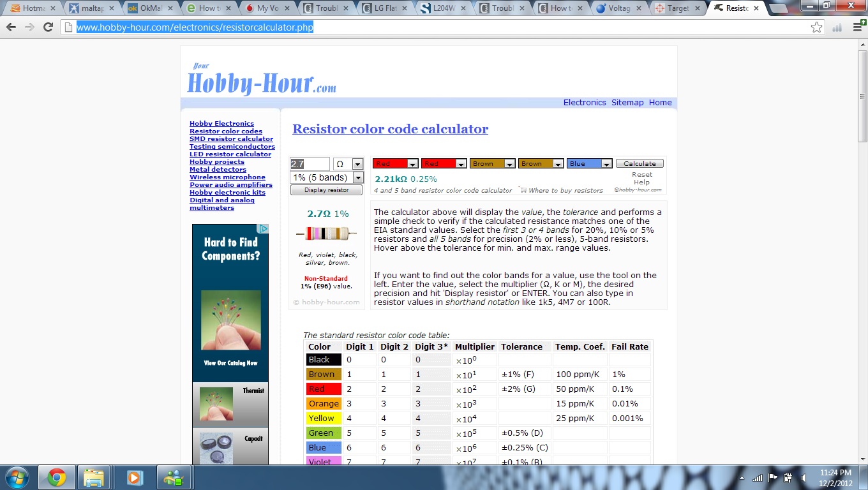Click the Black color cell in the table
The height and width of the screenshot is (490, 868).
point(324,360)
